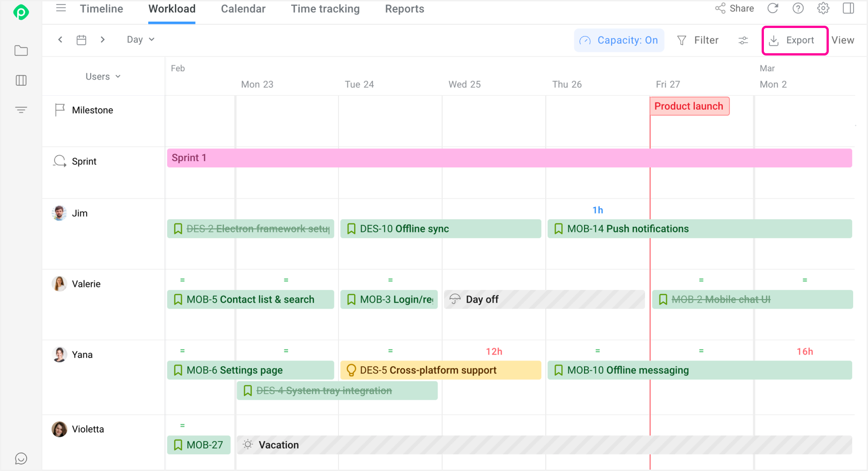The height and width of the screenshot is (471, 868).
Task: Expand the Users grouping dropdown
Action: coord(103,76)
